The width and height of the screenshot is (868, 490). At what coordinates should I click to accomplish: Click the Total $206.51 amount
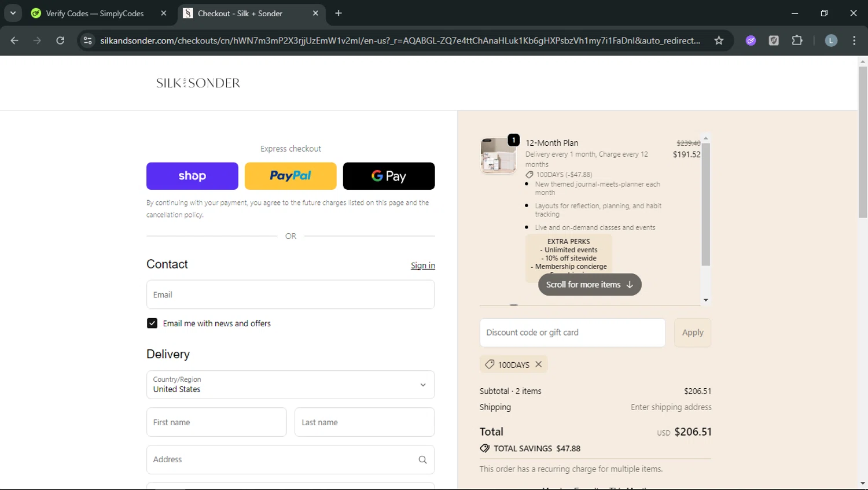click(x=693, y=432)
